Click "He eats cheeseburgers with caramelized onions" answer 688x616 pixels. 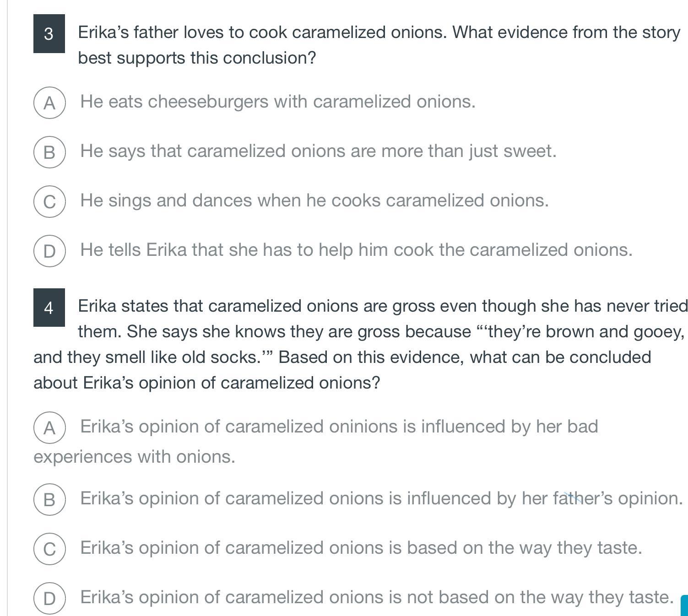[x=278, y=102]
